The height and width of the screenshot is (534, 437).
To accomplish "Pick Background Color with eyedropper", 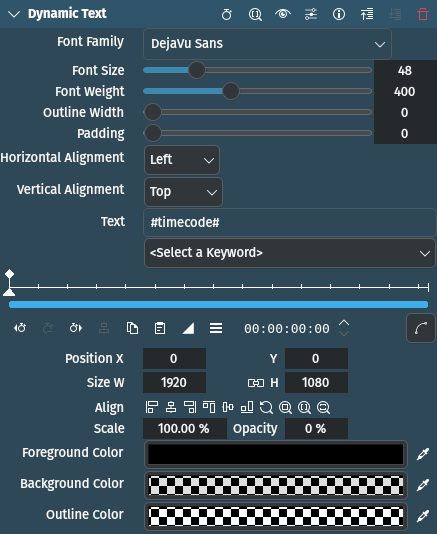I will point(423,485).
